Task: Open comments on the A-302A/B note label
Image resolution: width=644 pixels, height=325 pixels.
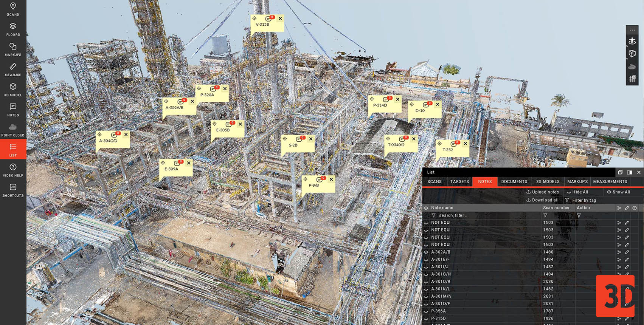Action: point(182,101)
